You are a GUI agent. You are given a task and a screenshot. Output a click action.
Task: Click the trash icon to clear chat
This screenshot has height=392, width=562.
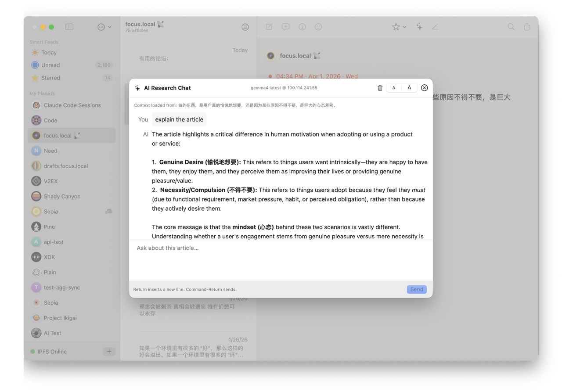click(380, 88)
